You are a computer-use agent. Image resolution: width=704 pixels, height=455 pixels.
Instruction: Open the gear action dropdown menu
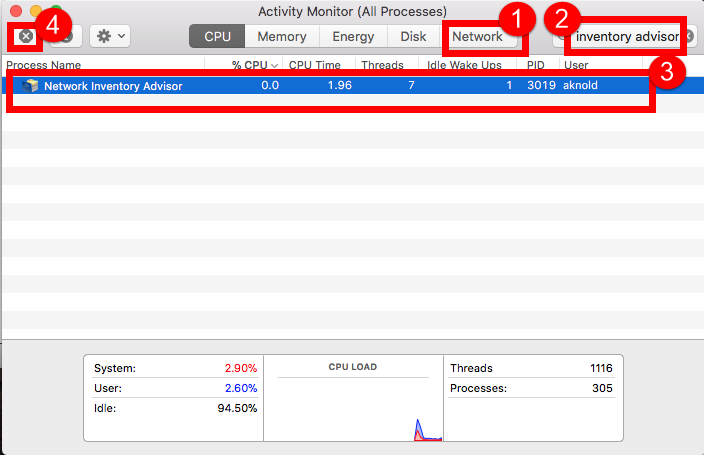[x=109, y=36]
